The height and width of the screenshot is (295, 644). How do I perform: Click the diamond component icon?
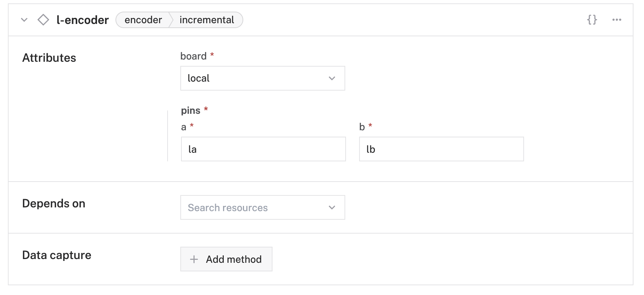43,20
